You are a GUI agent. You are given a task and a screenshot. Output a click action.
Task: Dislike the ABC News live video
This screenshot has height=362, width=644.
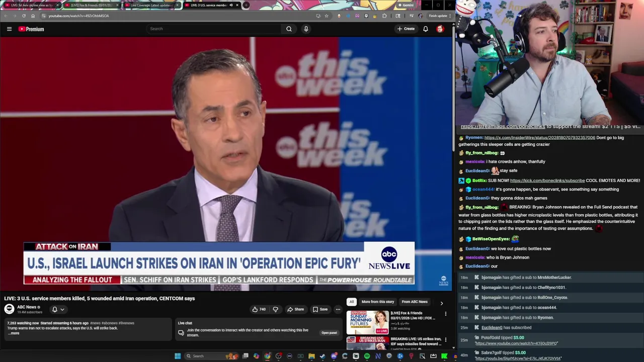click(x=275, y=309)
